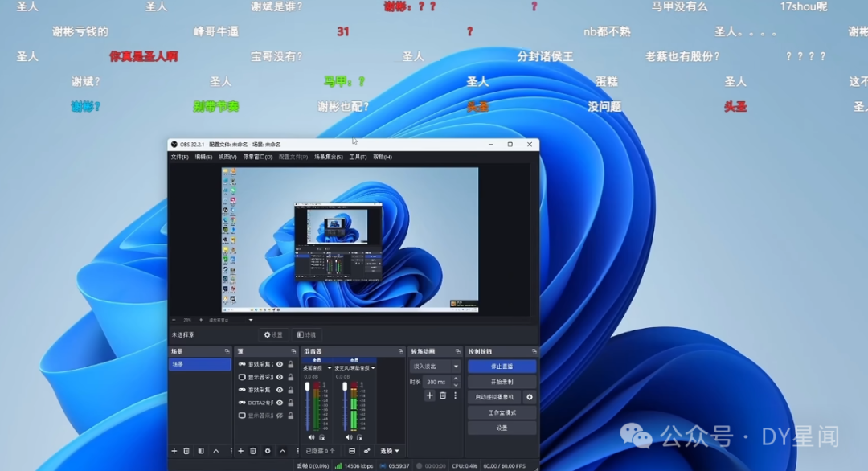
Task: Remove transition using trash icon in 转场动画
Action: (443, 395)
